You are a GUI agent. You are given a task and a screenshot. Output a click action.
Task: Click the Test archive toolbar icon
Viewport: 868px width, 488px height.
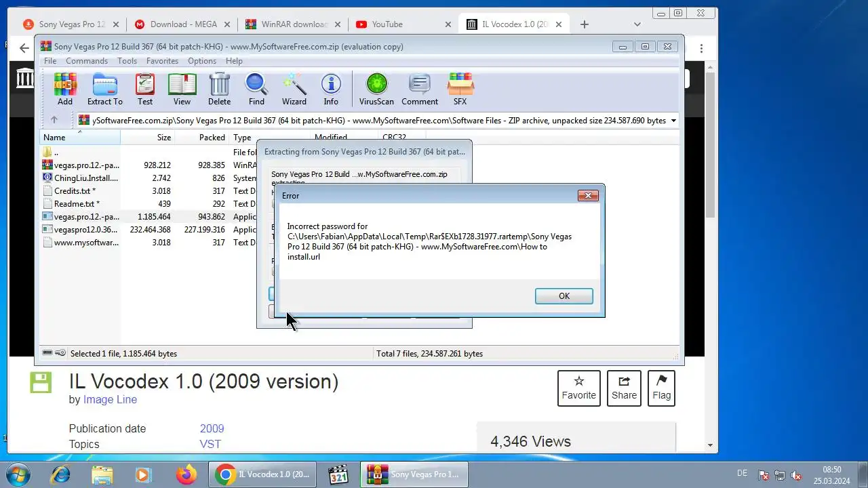tap(145, 89)
